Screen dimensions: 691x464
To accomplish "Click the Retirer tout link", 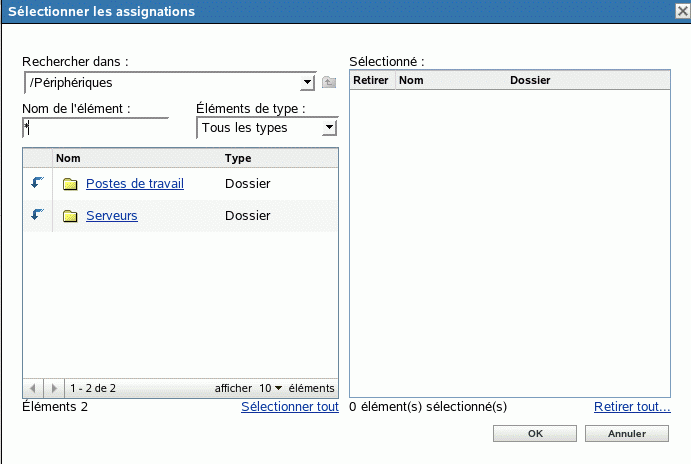I will pos(631,407).
